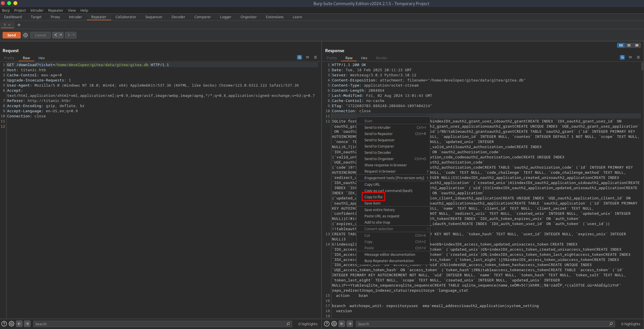Toggle word wrap icon in Request panel

click(x=299, y=57)
